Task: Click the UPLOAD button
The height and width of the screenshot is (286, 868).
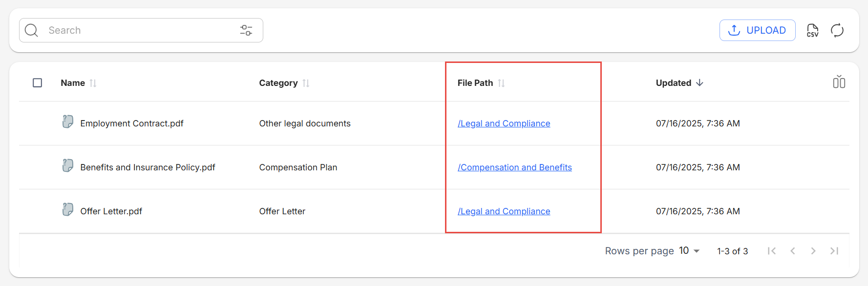Action: [x=757, y=30]
